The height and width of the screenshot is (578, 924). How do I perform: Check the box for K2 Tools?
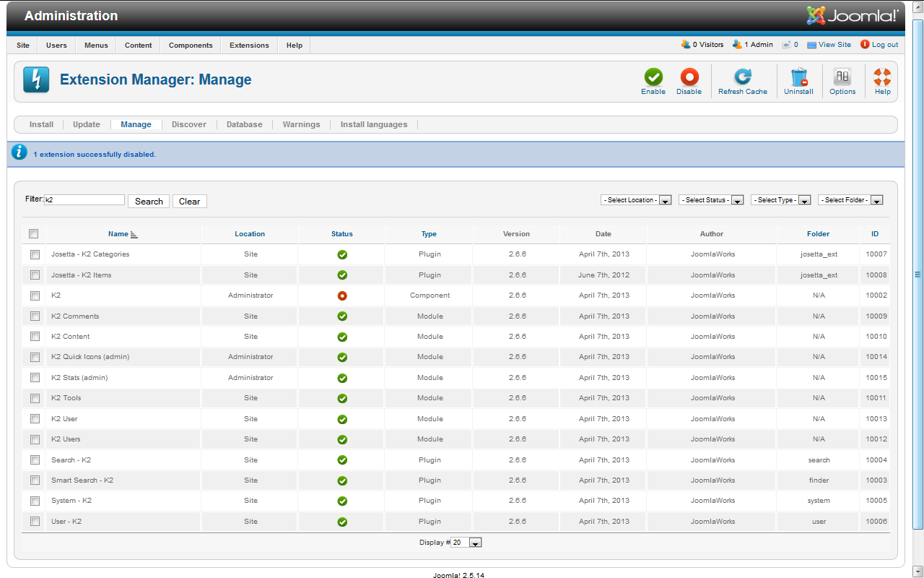35,398
